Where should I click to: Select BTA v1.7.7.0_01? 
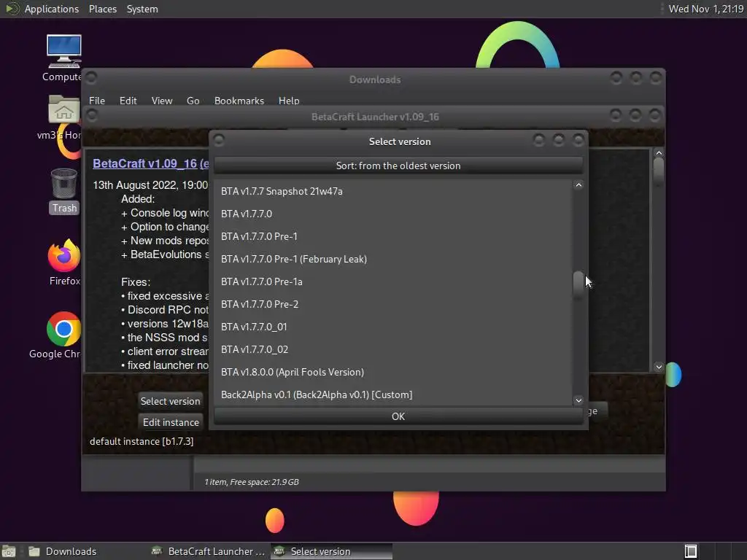click(x=392, y=327)
